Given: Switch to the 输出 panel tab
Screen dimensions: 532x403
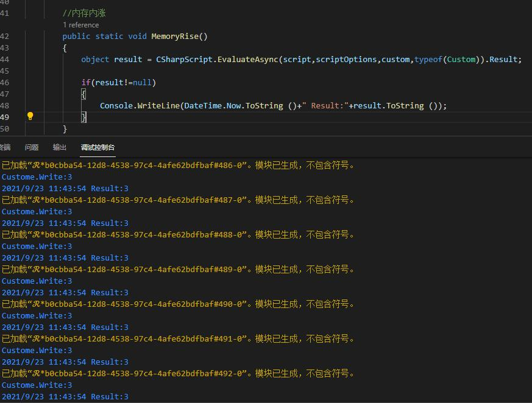Looking at the screenshot, I should (x=59, y=147).
